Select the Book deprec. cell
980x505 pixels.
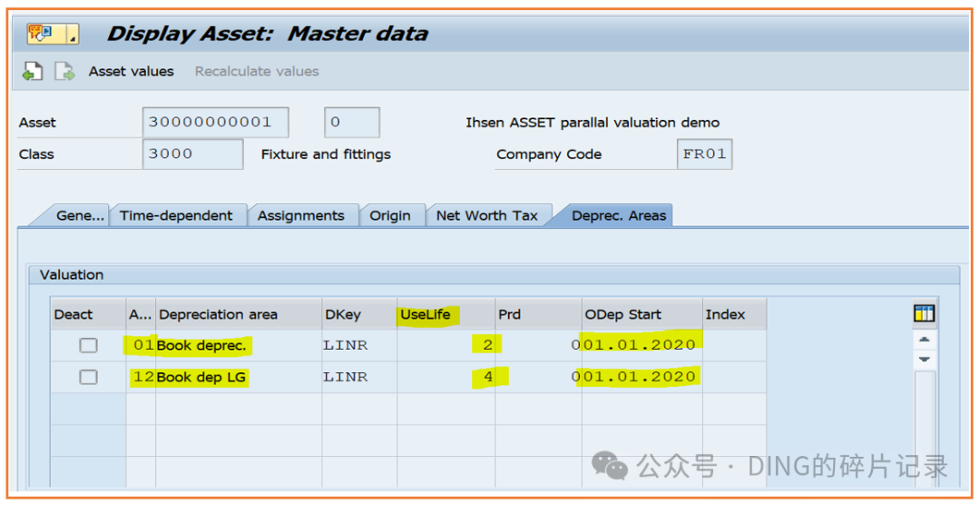(239, 345)
